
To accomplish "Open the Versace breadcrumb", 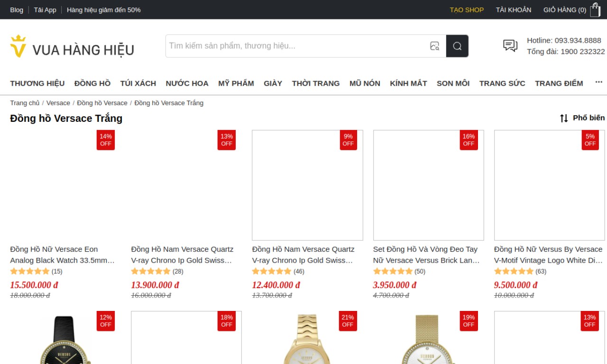I will 58,103.
